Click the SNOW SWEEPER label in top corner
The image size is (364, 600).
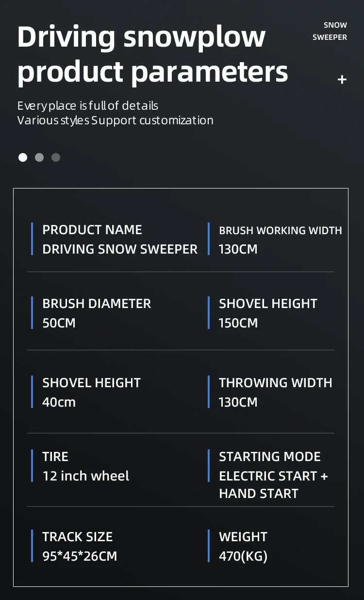[330, 31]
